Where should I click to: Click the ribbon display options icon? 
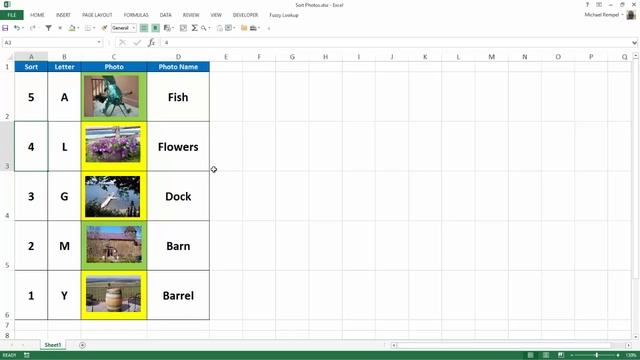[x=599, y=4]
